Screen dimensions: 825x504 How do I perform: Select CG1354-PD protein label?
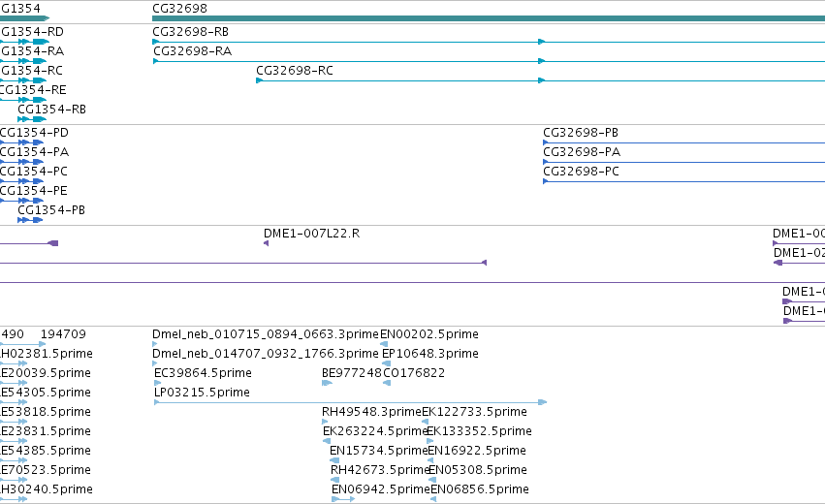click(34, 133)
